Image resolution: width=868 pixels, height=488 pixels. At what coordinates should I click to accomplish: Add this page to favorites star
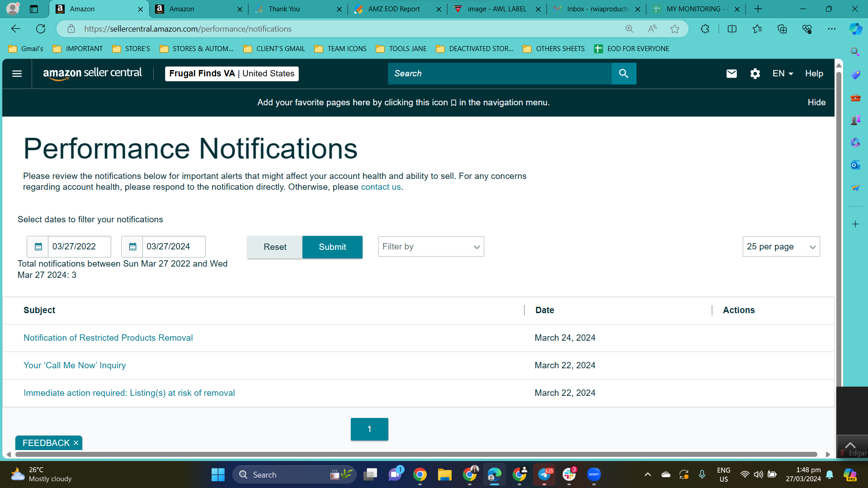point(675,29)
